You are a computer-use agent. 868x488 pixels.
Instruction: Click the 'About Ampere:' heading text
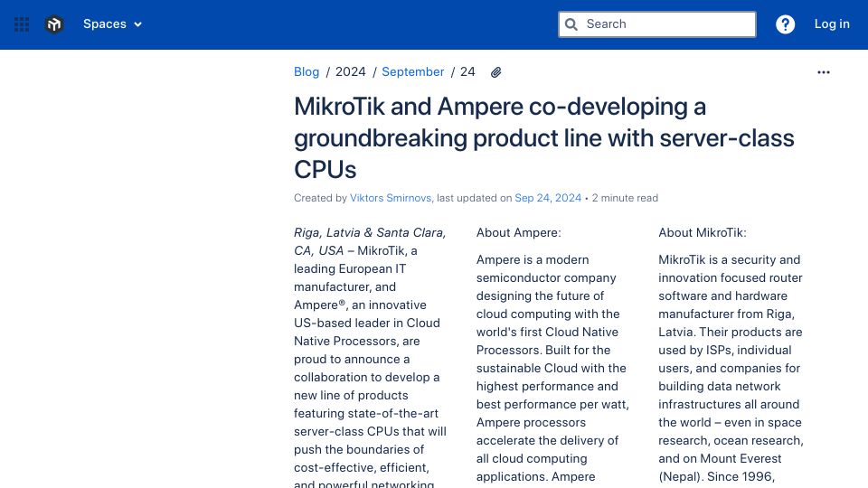(518, 233)
